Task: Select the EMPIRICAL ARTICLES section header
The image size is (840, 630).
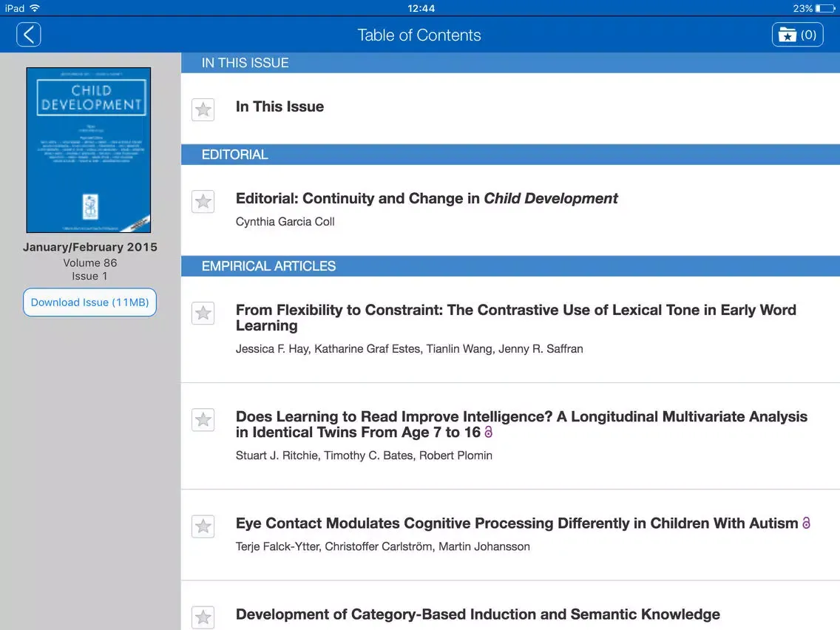Action: pyautogui.click(x=268, y=266)
